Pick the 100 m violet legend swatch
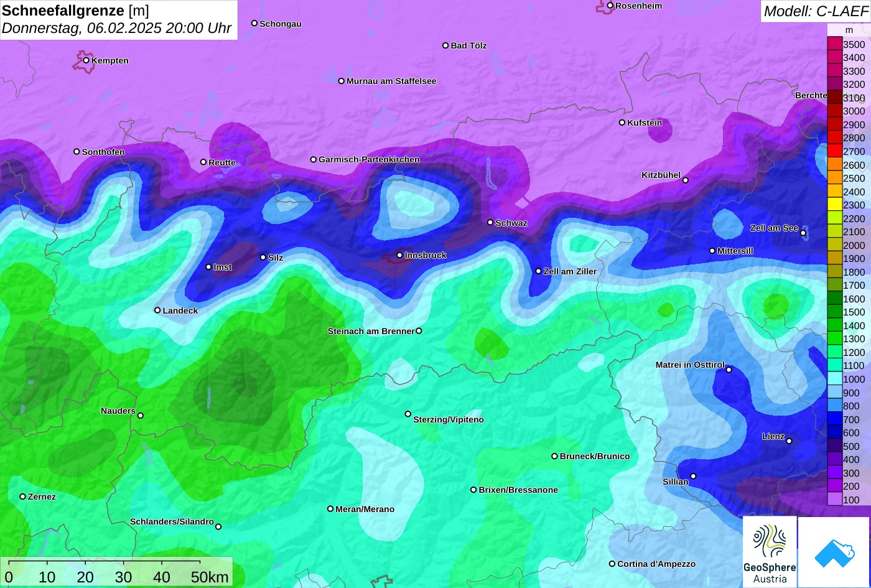The height and width of the screenshot is (588, 871). coord(834,500)
